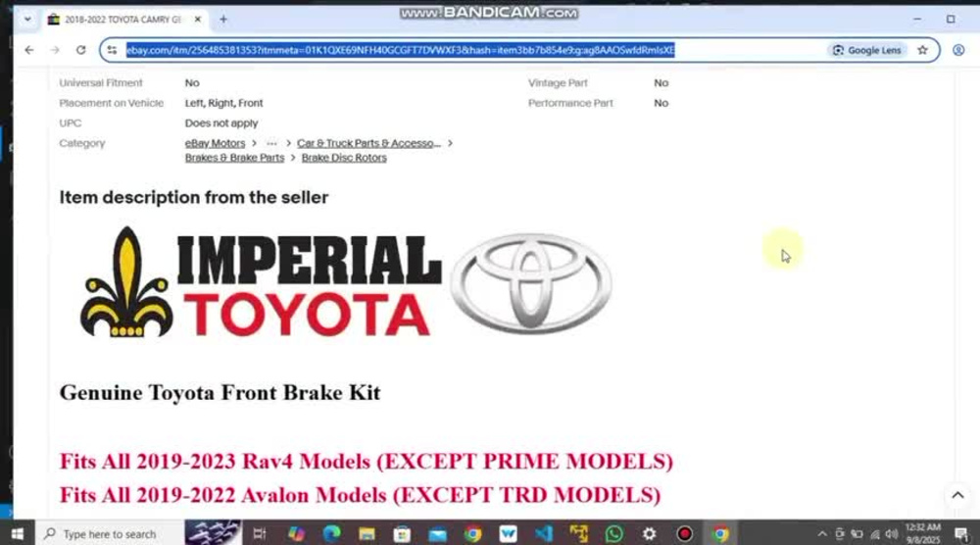Click the UPC value Does not apply
This screenshot has height=545, width=980.
click(221, 124)
